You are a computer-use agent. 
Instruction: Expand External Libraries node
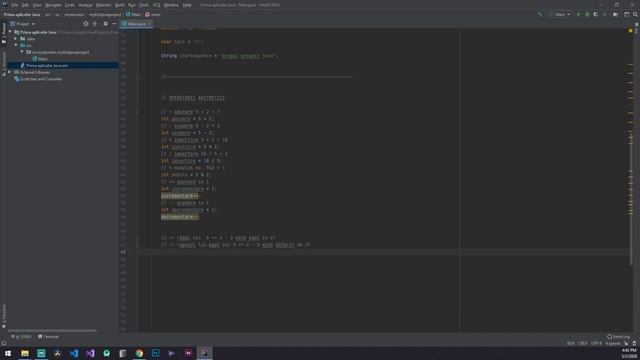coord(10,72)
